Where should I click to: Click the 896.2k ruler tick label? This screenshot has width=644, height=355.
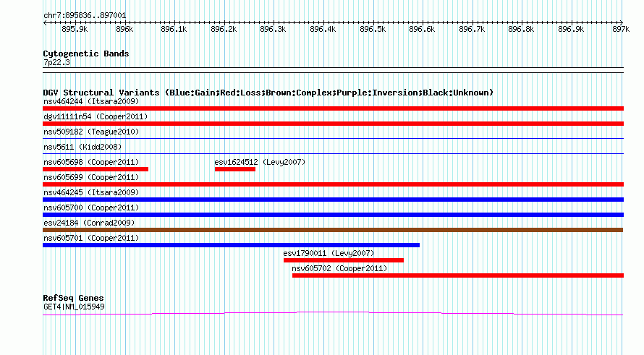[x=224, y=29]
